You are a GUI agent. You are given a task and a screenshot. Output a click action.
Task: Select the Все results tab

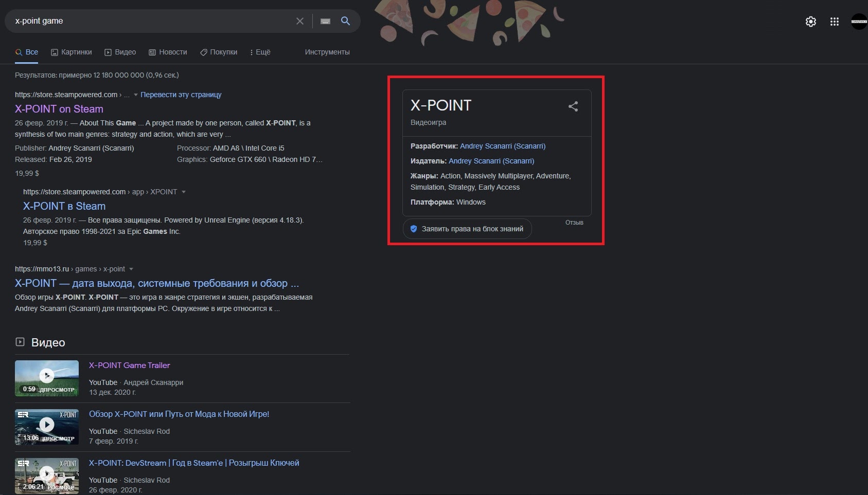[27, 52]
